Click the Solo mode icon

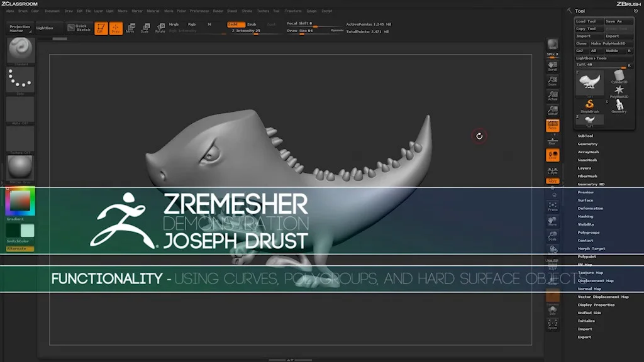coord(552,310)
